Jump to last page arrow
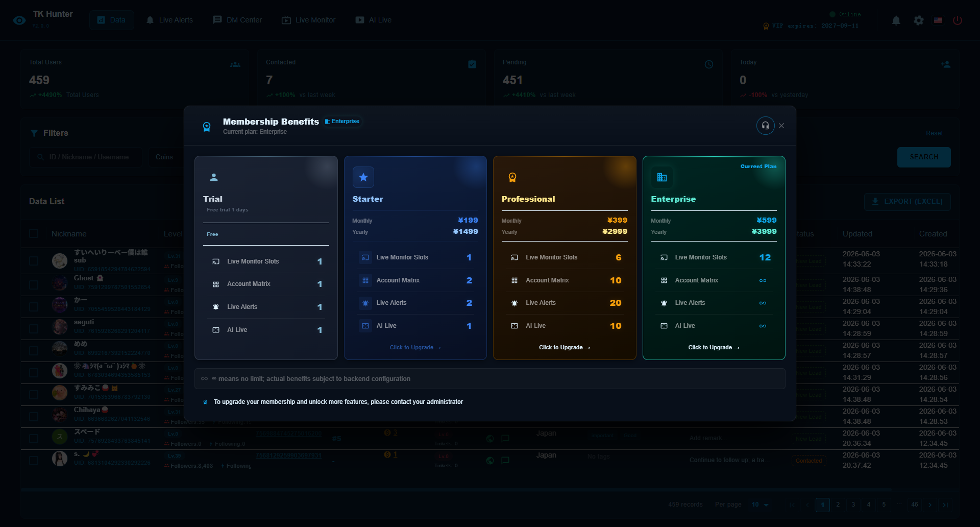The width and height of the screenshot is (980, 527). point(945,505)
